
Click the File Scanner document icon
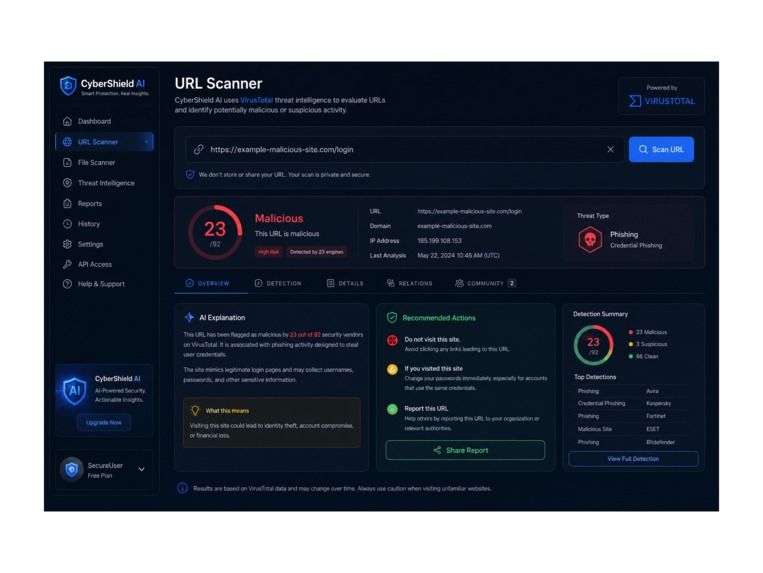pyautogui.click(x=67, y=162)
